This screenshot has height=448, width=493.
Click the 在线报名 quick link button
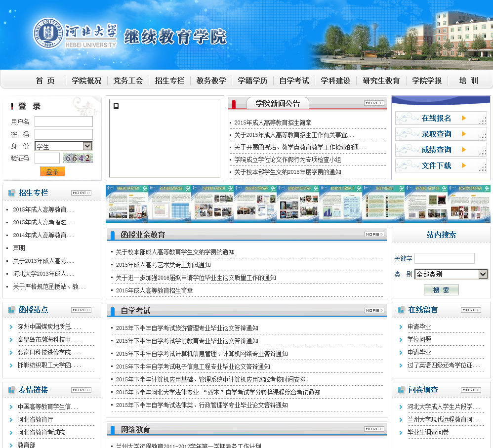click(x=441, y=118)
